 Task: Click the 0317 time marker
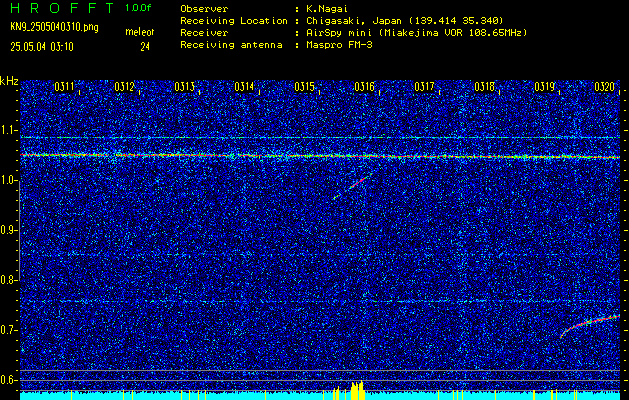[424, 87]
